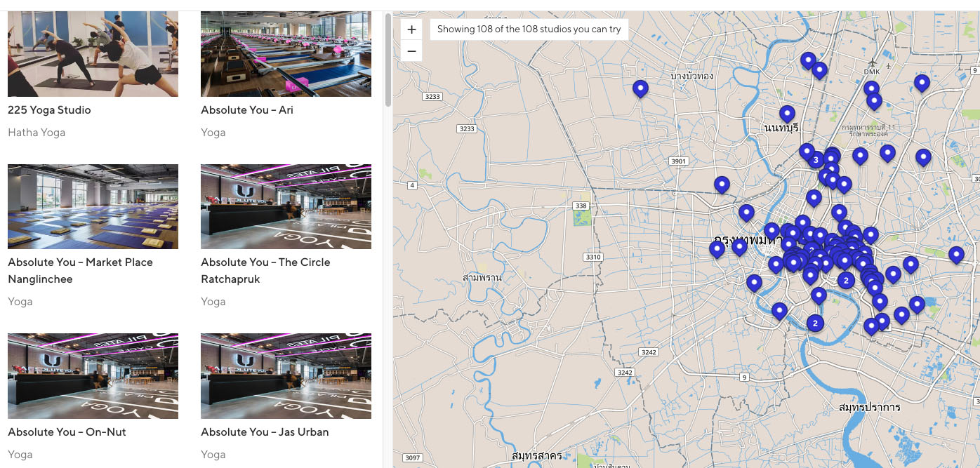Click the Absolute You – On-Nut thumbnail
The image size is (980, 468).
point(93,376)
